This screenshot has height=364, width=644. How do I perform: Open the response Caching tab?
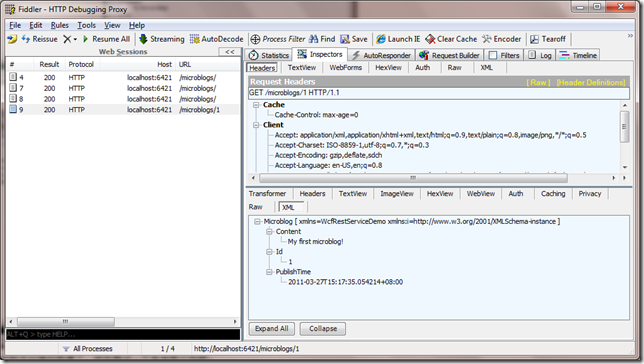[x=553, y=194]
